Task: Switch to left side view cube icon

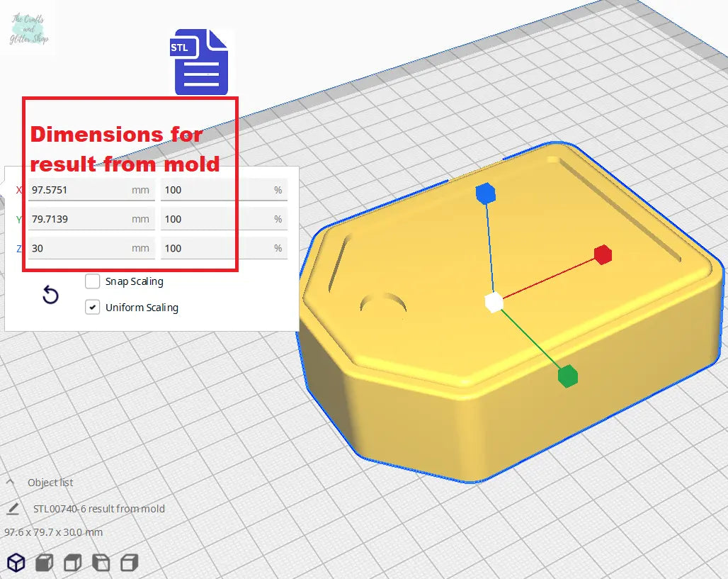Action: (101, 563)
